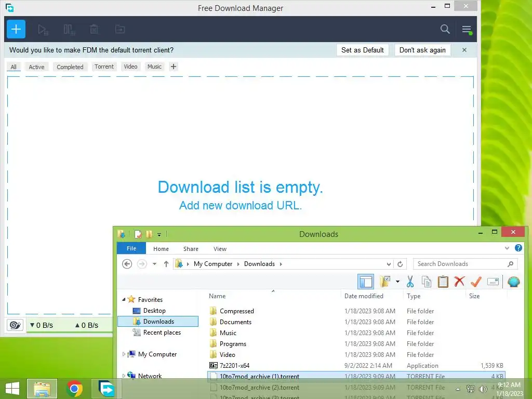The height and width of the screenshot is (399, 532).
Task: Toggle snail mode icon in FDM status bar
Action: click(x=15, y=325)
